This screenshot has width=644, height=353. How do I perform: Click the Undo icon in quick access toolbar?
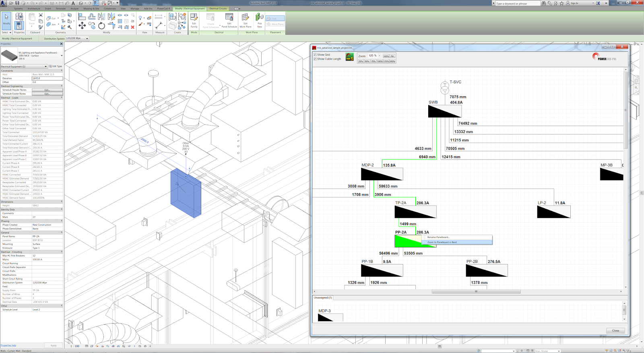(x=32, y=3)
